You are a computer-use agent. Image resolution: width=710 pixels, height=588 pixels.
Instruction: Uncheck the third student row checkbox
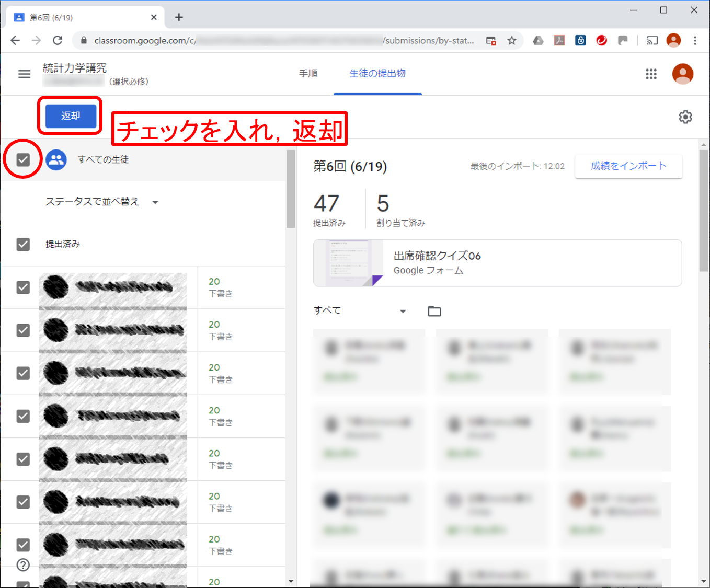click(x=23, y=373)
